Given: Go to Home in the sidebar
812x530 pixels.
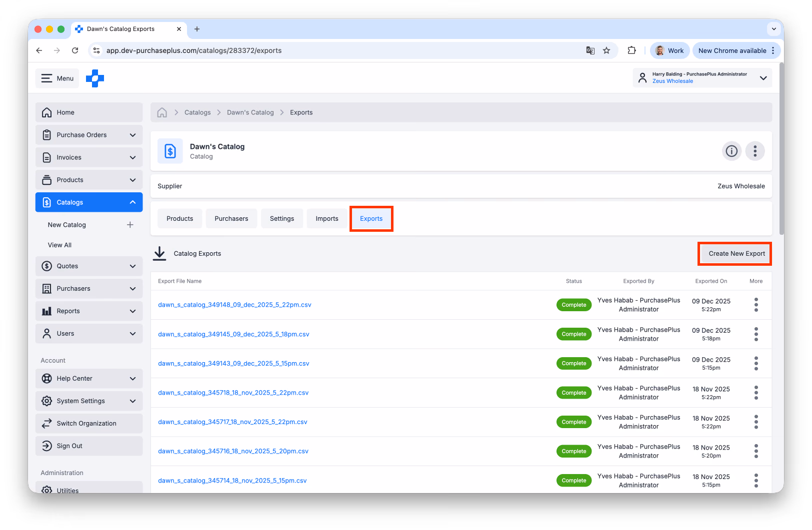Looking at the screenshot, I should click(x=89, y=112).
